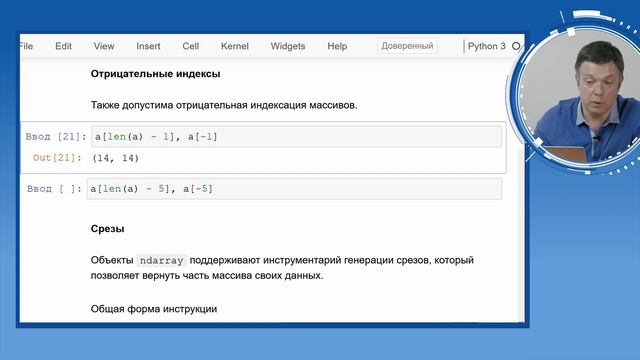The image size is (640, 360).
Task: Click text Также допустима отрицательная индексация массивов
Action: click(x=224, y=105)
